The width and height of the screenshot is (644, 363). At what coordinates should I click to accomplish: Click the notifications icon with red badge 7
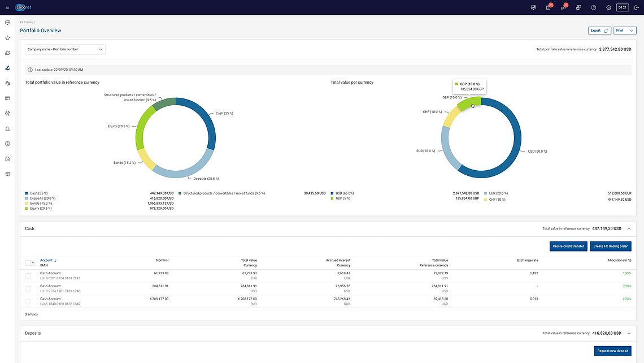point(548,7)
